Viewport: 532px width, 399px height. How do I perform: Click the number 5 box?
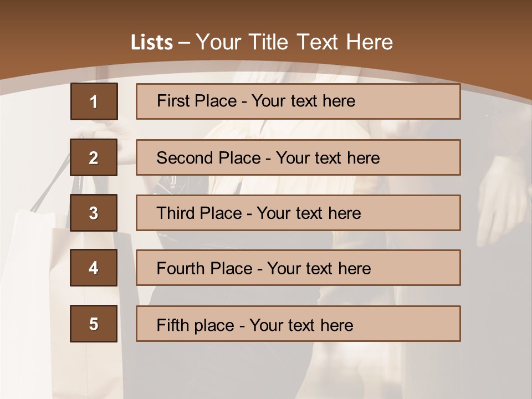tap(94, 324)
